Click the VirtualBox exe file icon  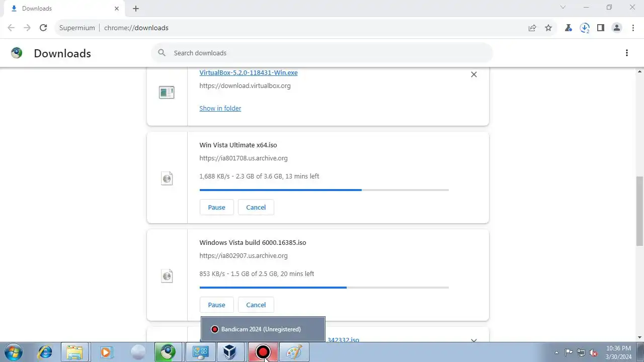tap(167, 93)
